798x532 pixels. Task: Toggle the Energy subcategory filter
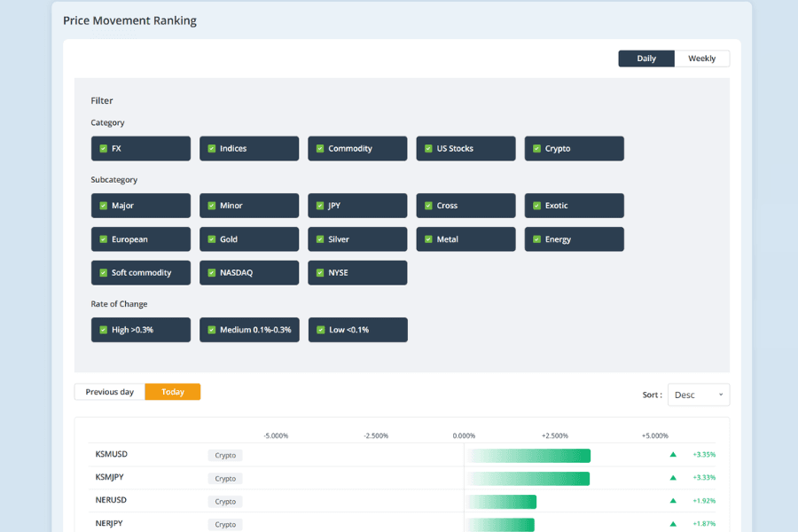click(575, 239)
